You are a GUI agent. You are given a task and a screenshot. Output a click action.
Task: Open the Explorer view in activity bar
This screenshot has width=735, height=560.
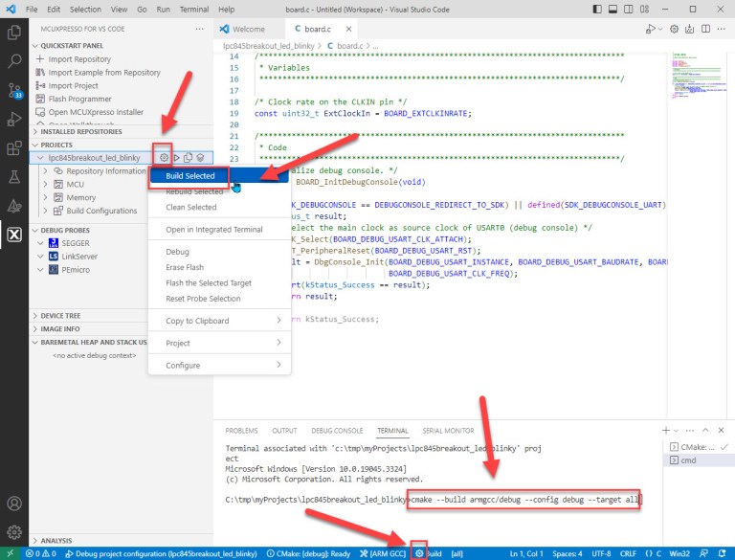tap(14, 33)
